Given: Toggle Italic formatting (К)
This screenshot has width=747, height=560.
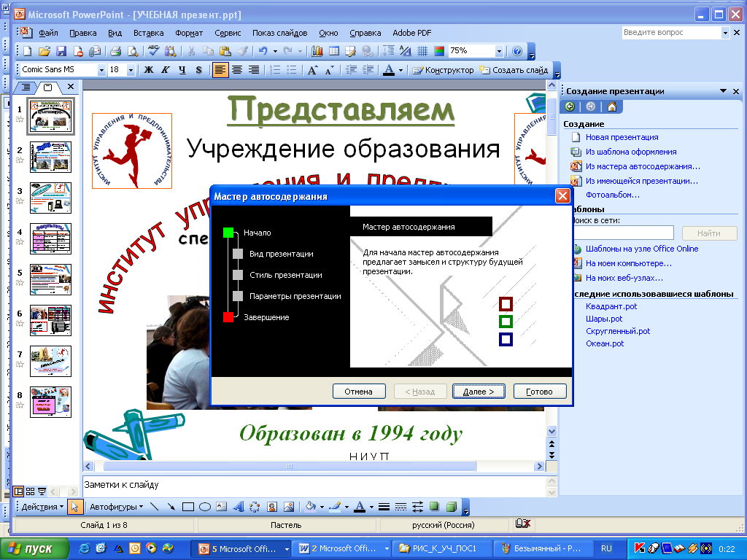Looking at the screenshot, I should (x=166, y=70).
